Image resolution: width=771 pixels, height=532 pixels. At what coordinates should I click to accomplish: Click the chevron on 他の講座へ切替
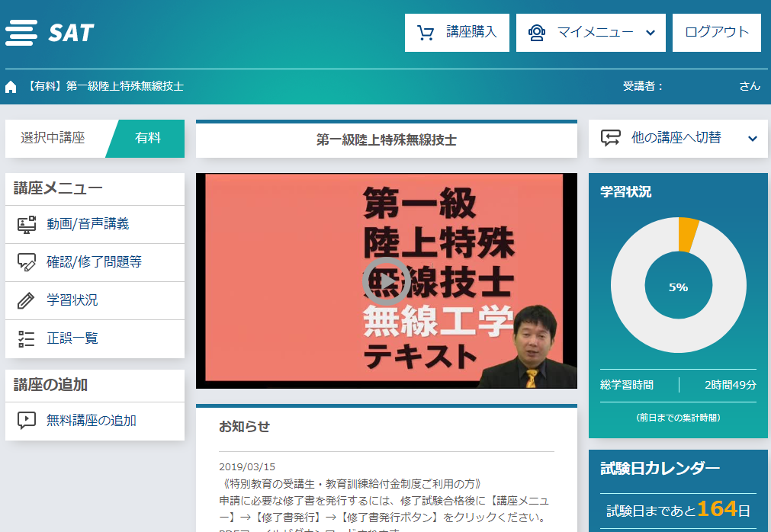(x=752, y=139)
